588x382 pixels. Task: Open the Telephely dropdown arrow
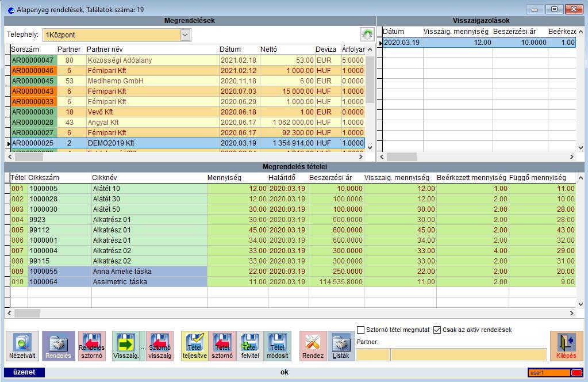[185, 35]
